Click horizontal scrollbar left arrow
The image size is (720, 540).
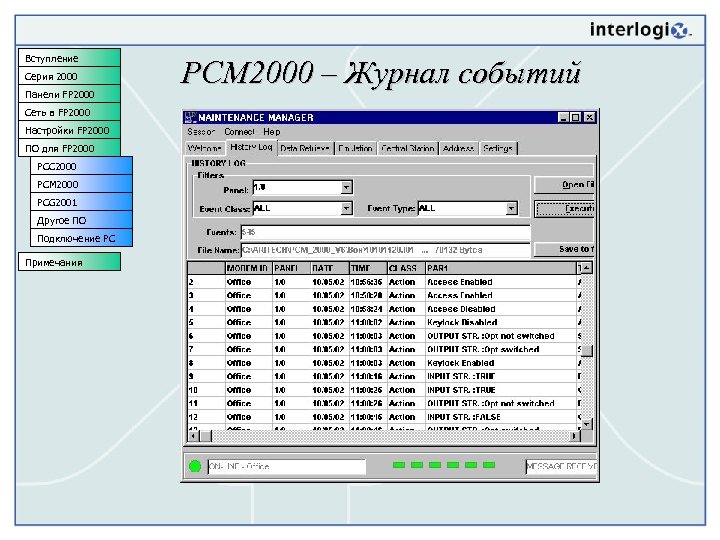point(193,436)
